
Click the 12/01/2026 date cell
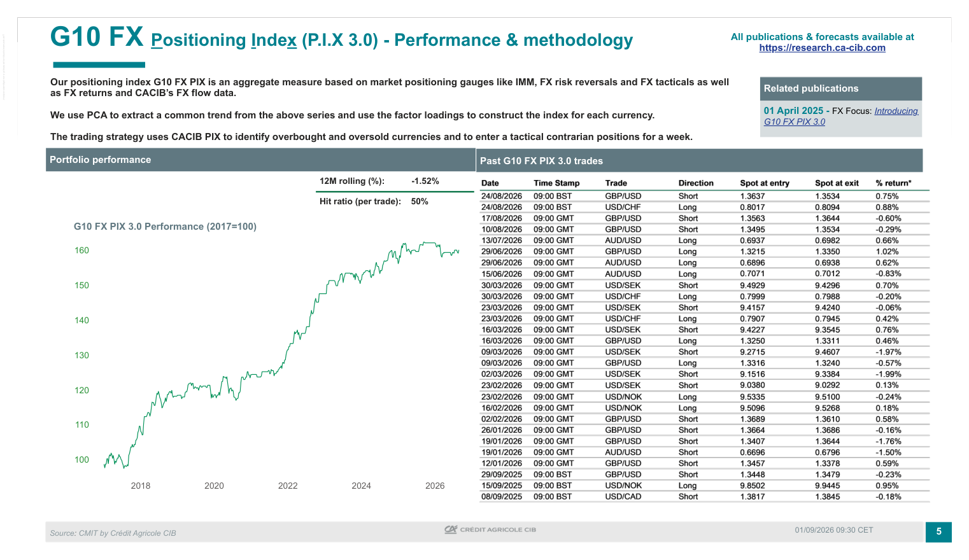tap(502, 464)
